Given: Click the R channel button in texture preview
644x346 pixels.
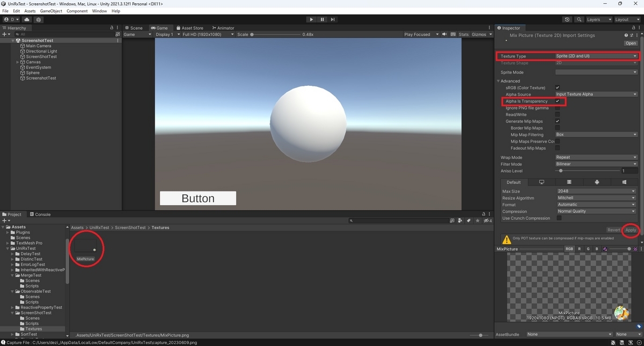Looking at the screenshot, I should click(x=578, y=248).
